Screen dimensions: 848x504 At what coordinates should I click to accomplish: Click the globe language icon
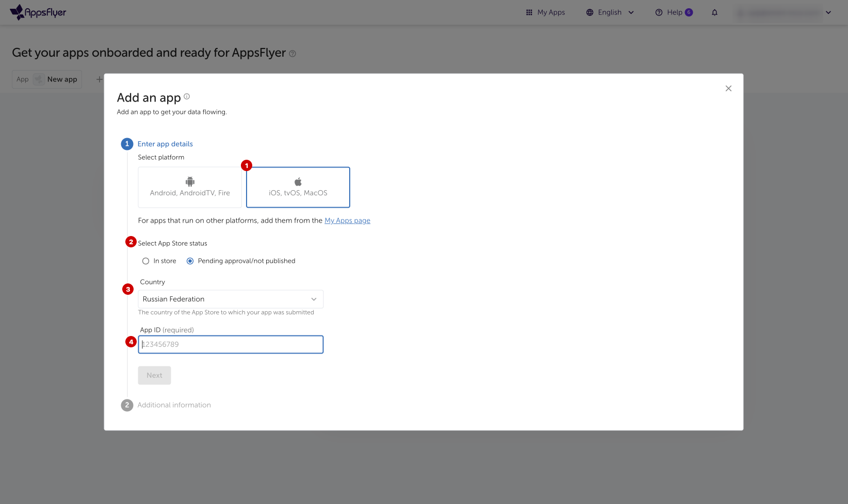click(590, 12)
